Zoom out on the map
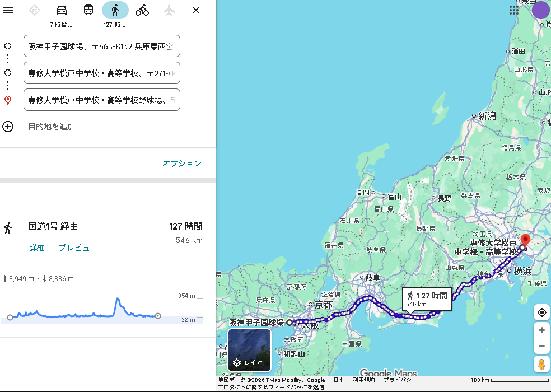The image size is (551, 392). (x=541, y=346)
